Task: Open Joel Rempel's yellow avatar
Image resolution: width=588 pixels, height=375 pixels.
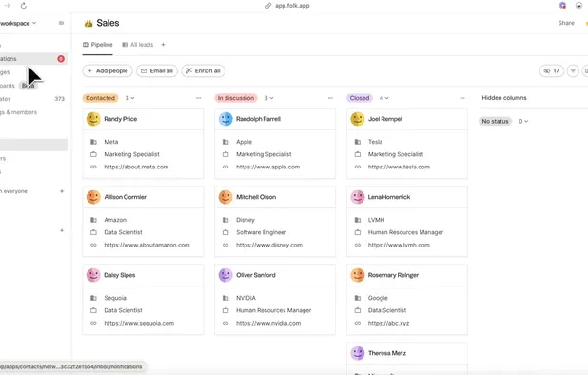Action: click(x=358, y=119)
